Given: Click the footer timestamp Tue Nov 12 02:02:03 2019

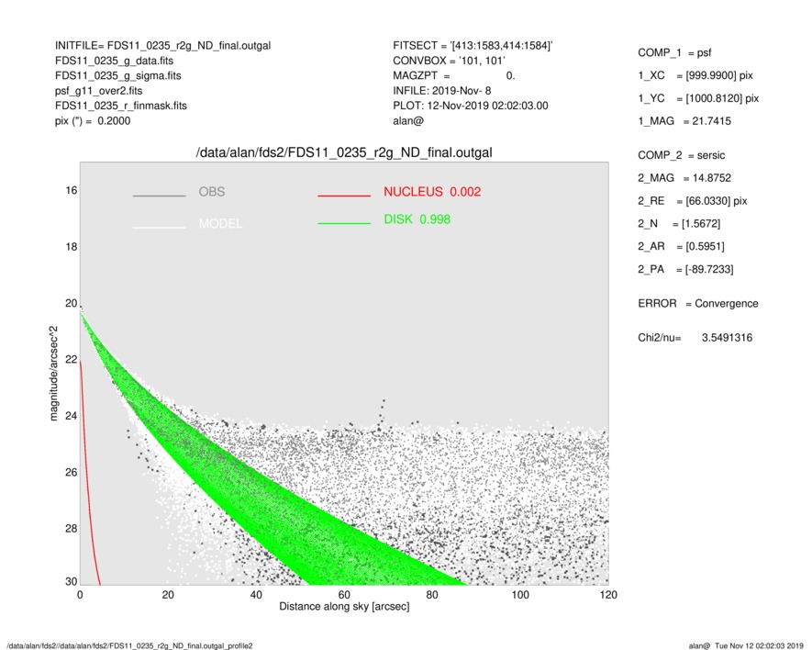Looking at the screenshot, I should [x=759, y=645].
